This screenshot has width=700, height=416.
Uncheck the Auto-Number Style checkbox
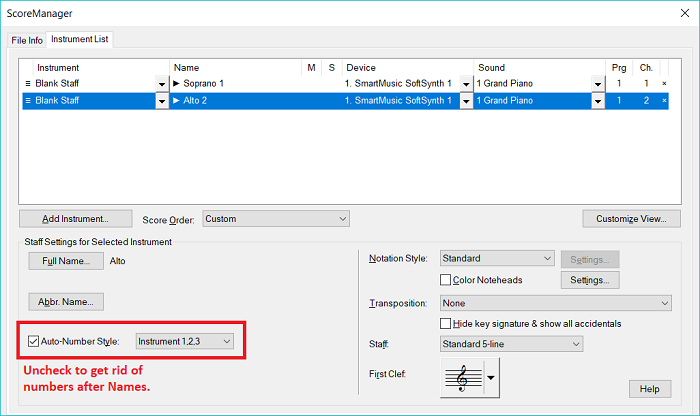(x=34, y=342)
